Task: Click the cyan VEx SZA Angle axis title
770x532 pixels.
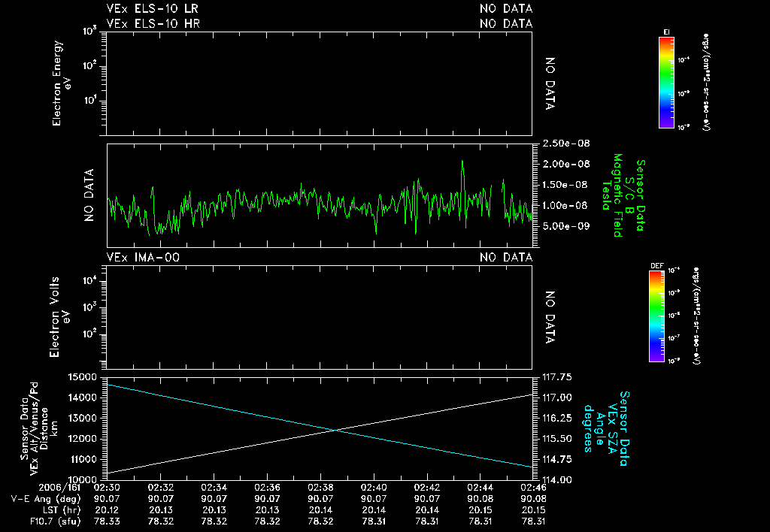Action: pos(606,428)
